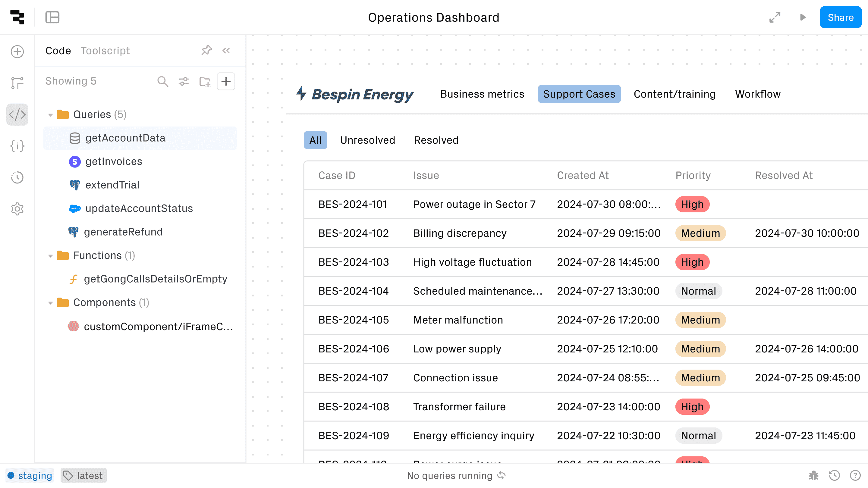Screen dimensions: 868x488
Task: Collapse the Queries folder arrow
Action: [x=50, y=115]
